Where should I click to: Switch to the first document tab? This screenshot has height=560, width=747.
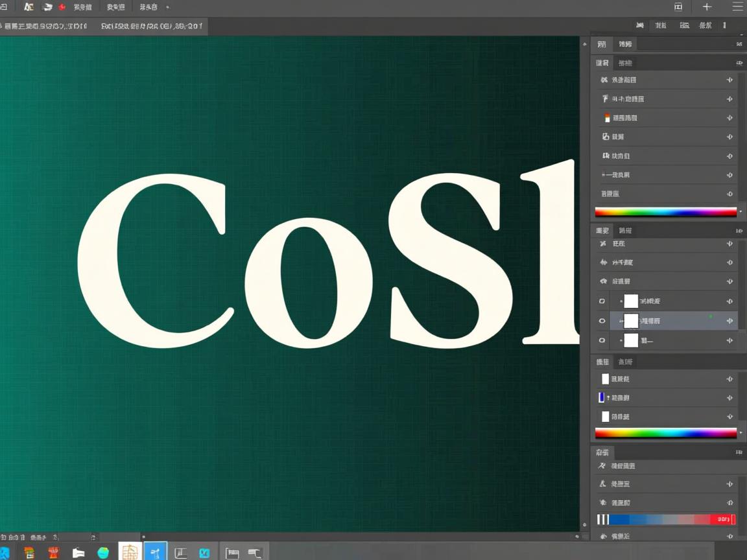pyautogui.click(x=44, y=27)
